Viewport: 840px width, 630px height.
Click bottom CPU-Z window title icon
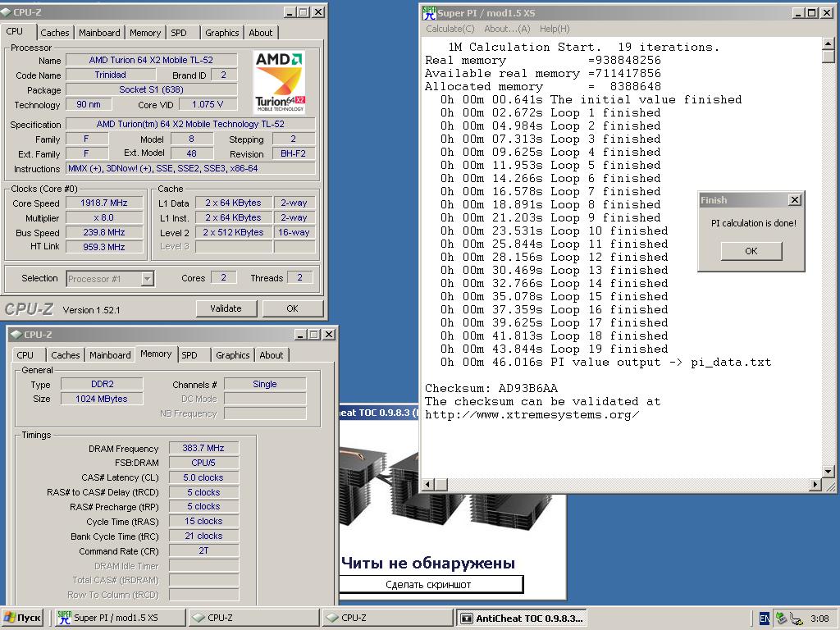[16, 335]
